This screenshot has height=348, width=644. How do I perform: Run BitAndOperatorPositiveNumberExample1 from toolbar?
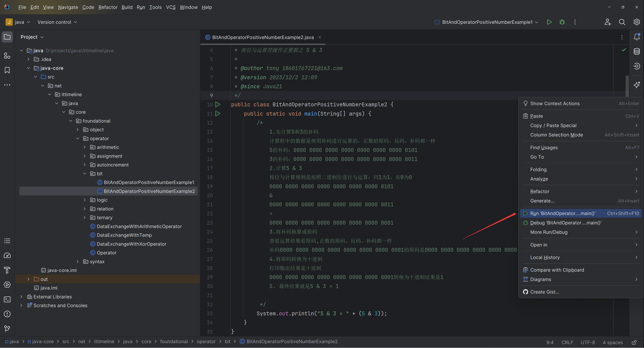tap(549, 22)
